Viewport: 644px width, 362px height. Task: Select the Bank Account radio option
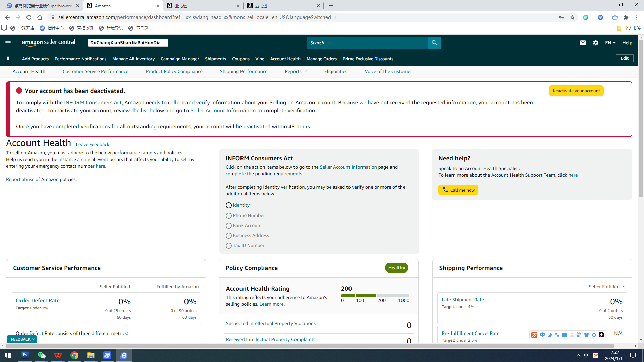tap(229, 226)
